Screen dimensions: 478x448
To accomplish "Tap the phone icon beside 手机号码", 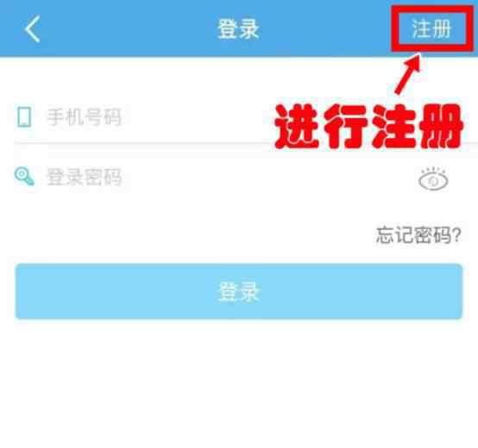I will 24,117.
